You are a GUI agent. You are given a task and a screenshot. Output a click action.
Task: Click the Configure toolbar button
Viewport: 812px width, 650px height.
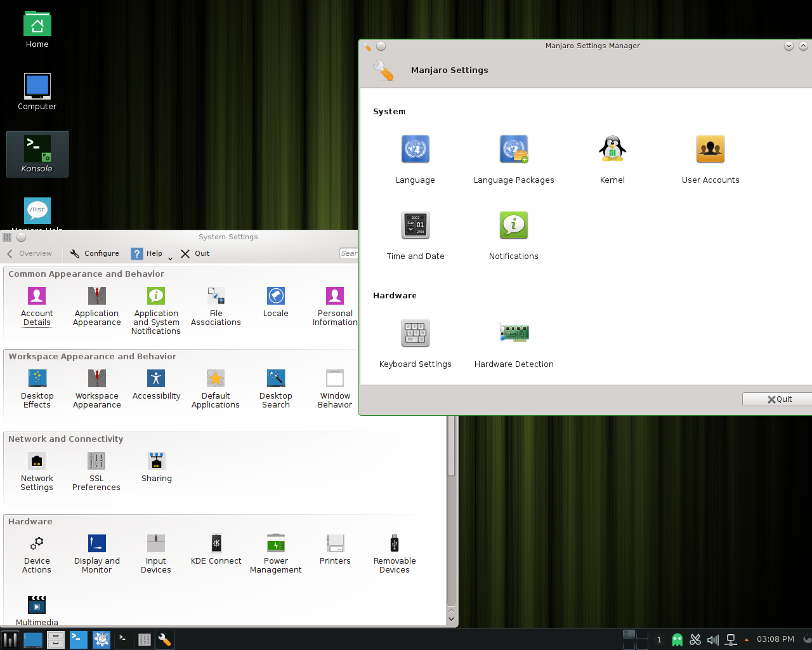coord(95,253)
